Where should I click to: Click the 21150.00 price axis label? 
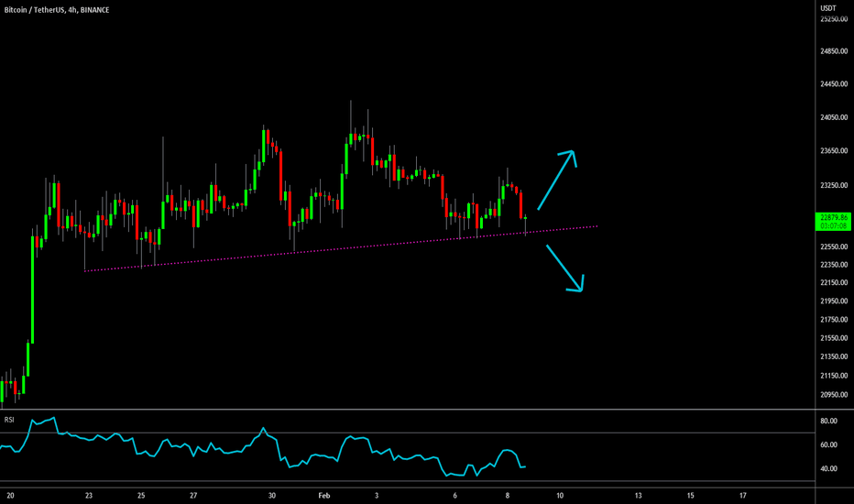coord(834,376)
